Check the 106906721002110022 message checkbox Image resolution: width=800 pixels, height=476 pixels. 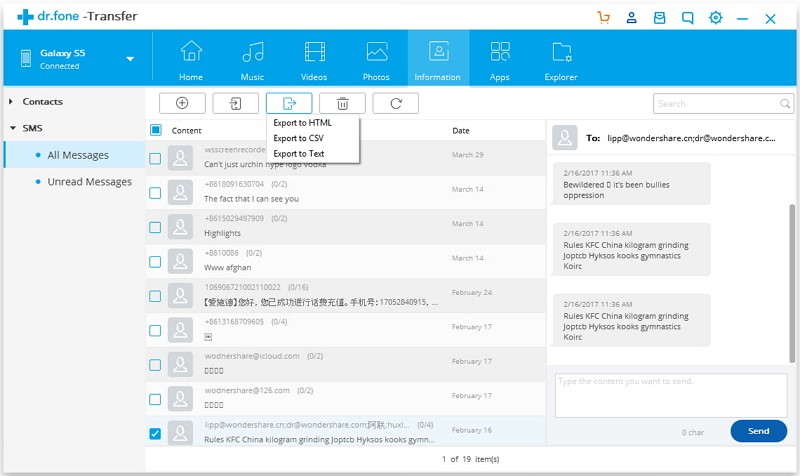pyautogui.click(x=155, y=296)
